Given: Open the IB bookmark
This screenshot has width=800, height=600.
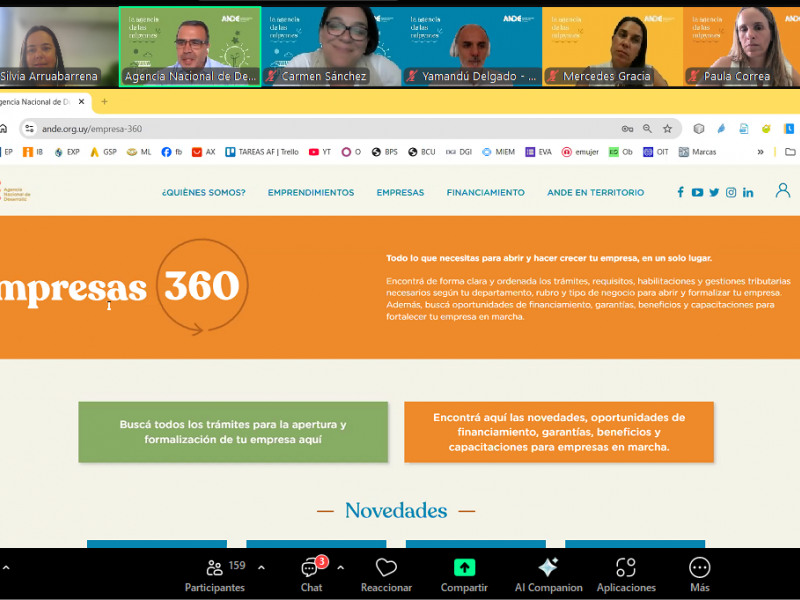Looking at the screenshot, I should tap(33, 152).
